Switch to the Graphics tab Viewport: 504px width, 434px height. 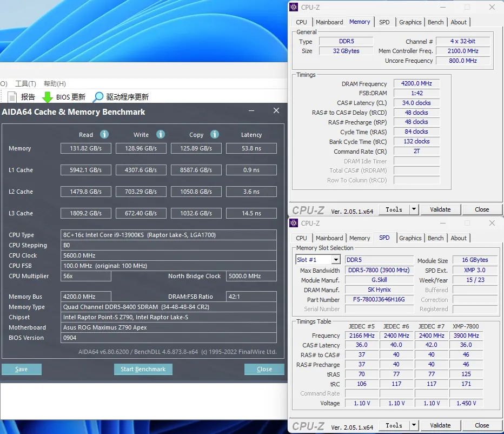tap(410, 22)
